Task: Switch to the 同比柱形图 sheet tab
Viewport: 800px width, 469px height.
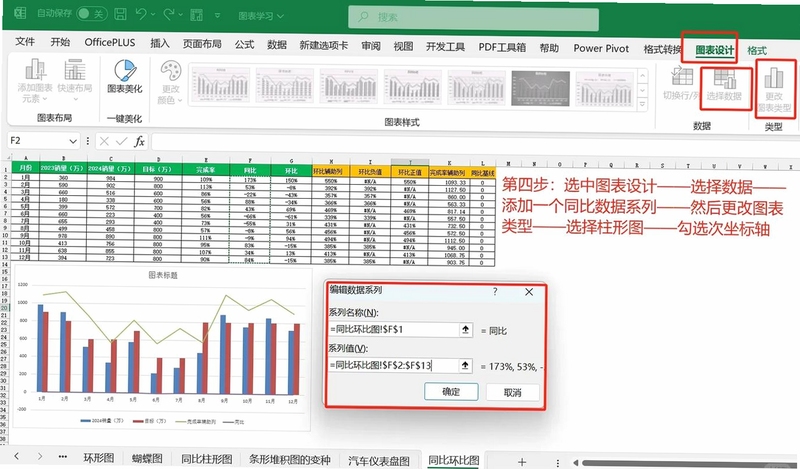Action: click(207, 459)
